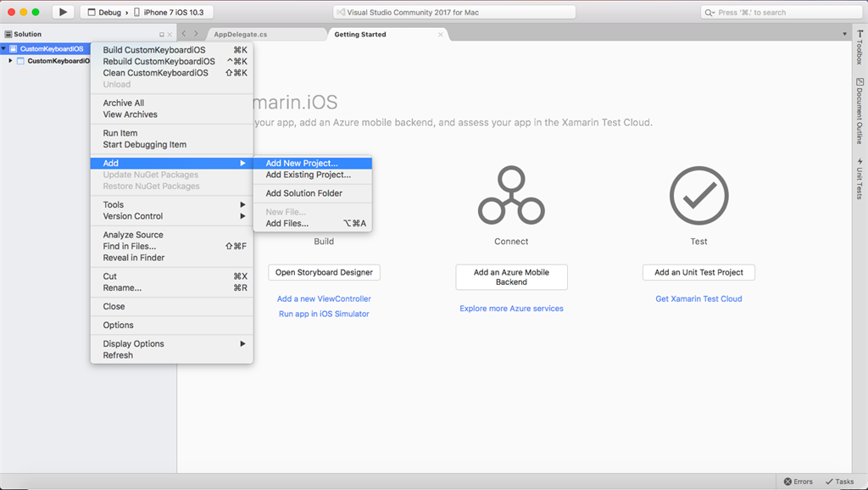Select View Archives menu entry
Image resolution: width=868 pixels, height=490 pixels.
point(171,114)
